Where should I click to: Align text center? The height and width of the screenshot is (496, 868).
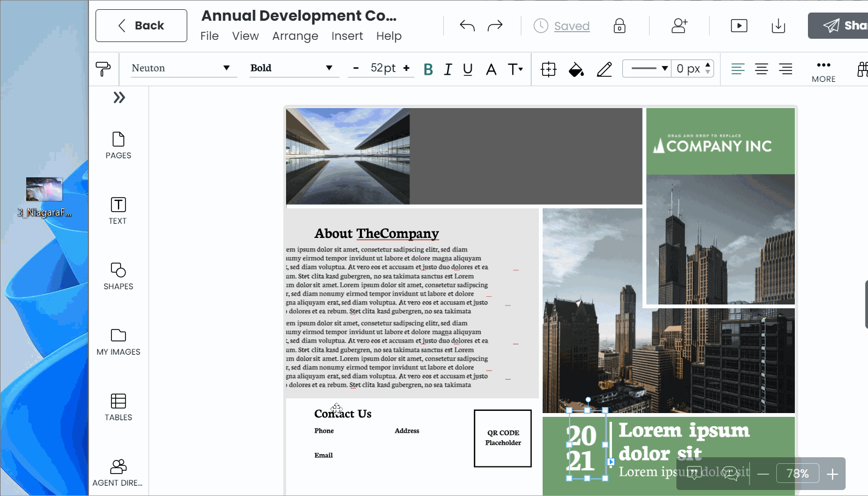[x=762, y=69]
